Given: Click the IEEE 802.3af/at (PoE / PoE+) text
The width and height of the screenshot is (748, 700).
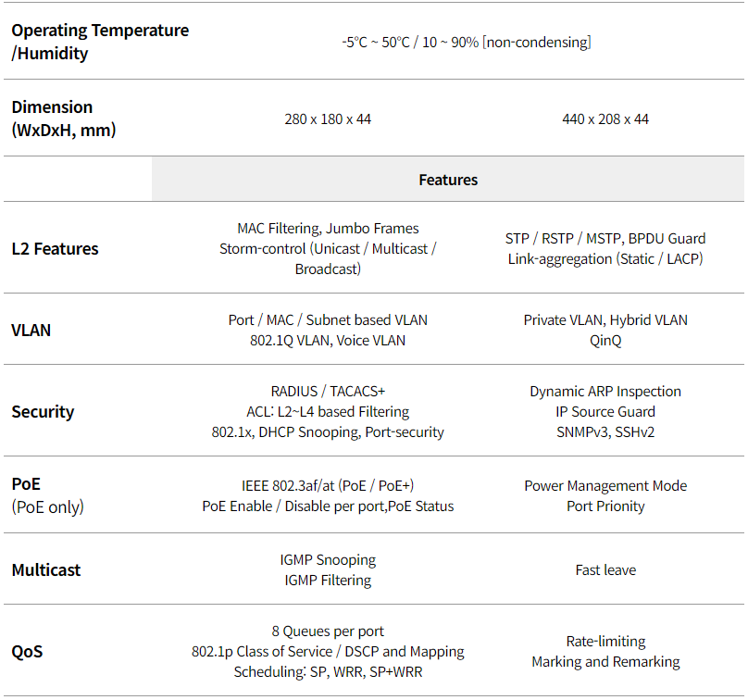Looking at the screenshot, I should coord(328,486).
